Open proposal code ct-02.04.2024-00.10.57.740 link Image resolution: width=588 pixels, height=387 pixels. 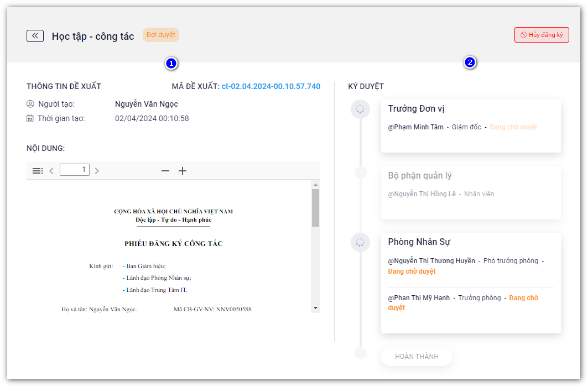tap(270, 86)
